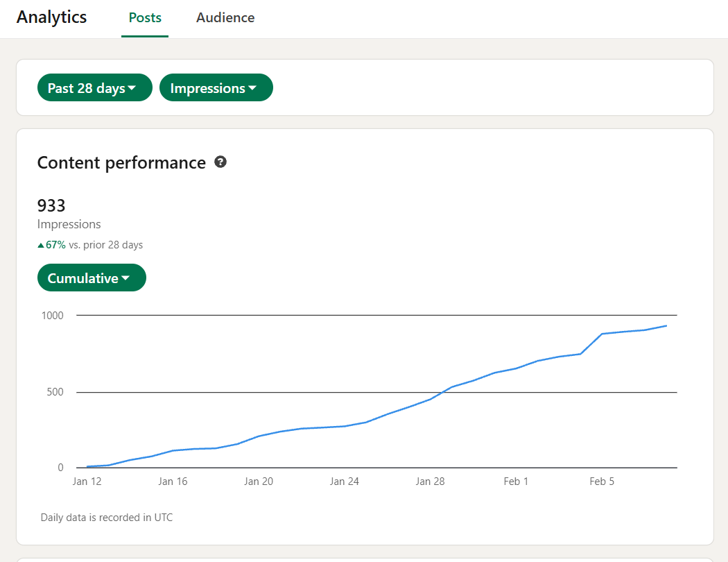Open the Past 28 days date range selector
728x562 pixels.
point(94,87)
